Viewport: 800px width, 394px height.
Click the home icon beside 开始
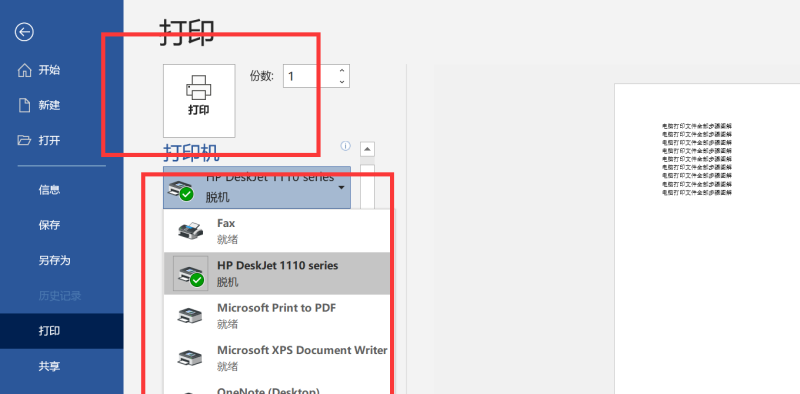click(24, 70)
